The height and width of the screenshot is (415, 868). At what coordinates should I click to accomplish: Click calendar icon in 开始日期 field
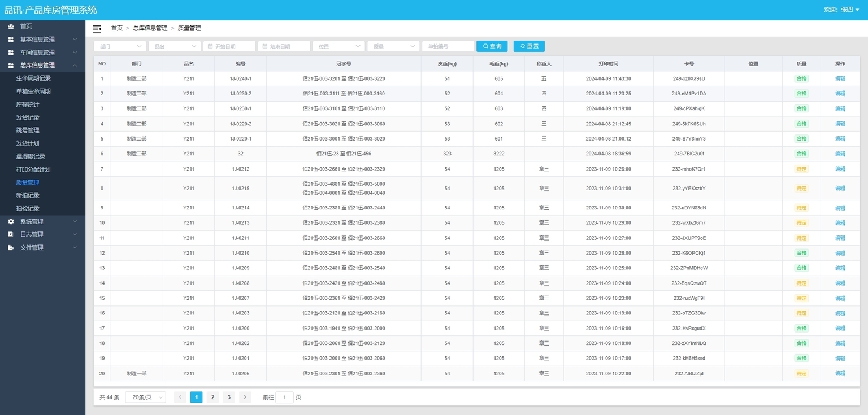coord(210,46)
